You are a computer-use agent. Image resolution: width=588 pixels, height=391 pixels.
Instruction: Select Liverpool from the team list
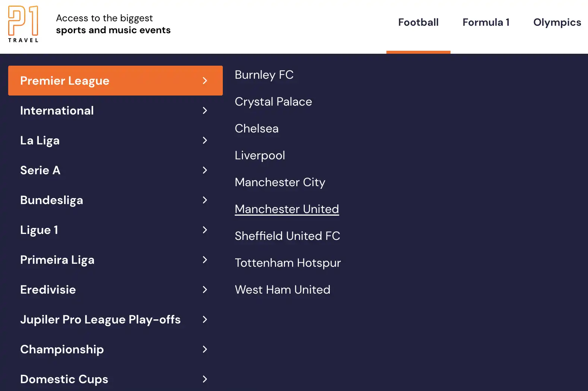pos(260,155)
